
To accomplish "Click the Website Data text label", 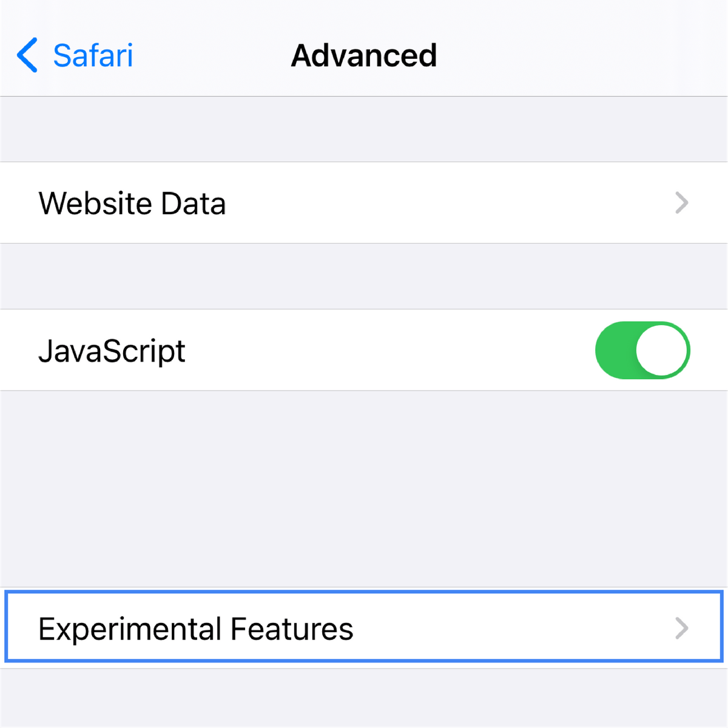I will pyautogui.click(x=132, y=203).
